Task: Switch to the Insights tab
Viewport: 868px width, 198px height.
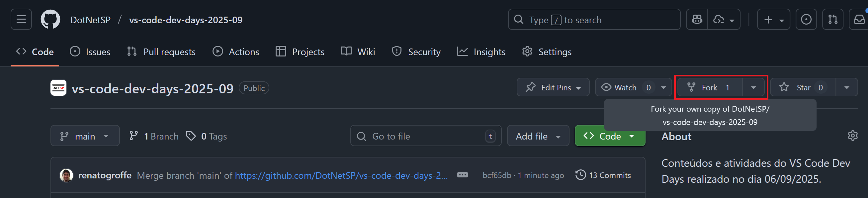Action: 481,51
